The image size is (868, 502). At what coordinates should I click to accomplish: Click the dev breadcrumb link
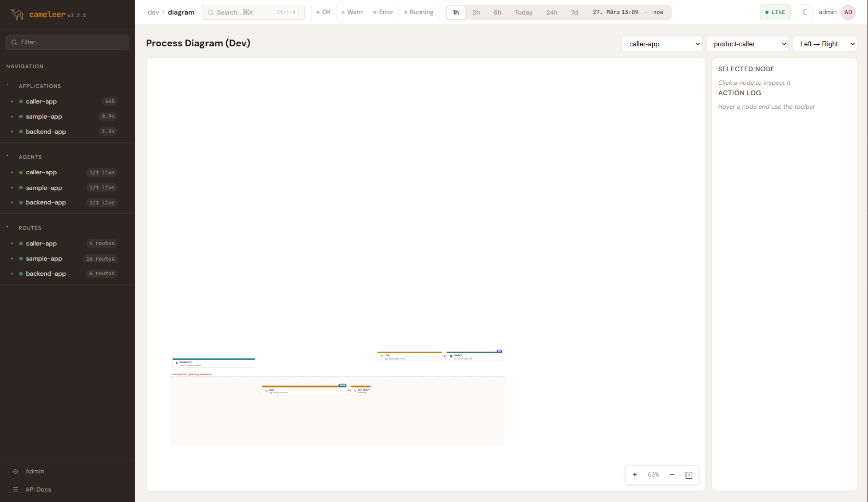tap(153, 12)
